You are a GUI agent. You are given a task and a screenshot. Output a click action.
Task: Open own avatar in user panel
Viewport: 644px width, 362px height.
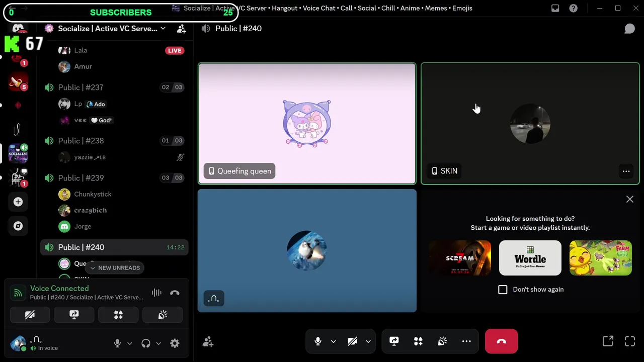pos(19,343)
